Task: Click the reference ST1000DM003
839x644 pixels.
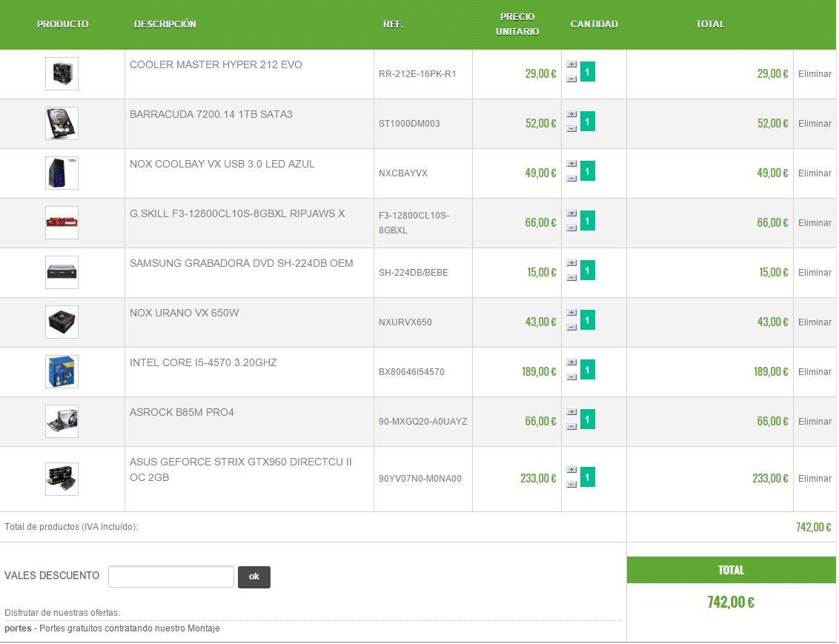Action: click(409, 124)
